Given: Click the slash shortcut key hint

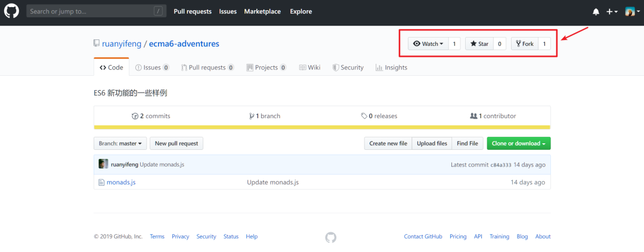Looking at the screenshot, I should pyautogui.click(x=158, y=11).
